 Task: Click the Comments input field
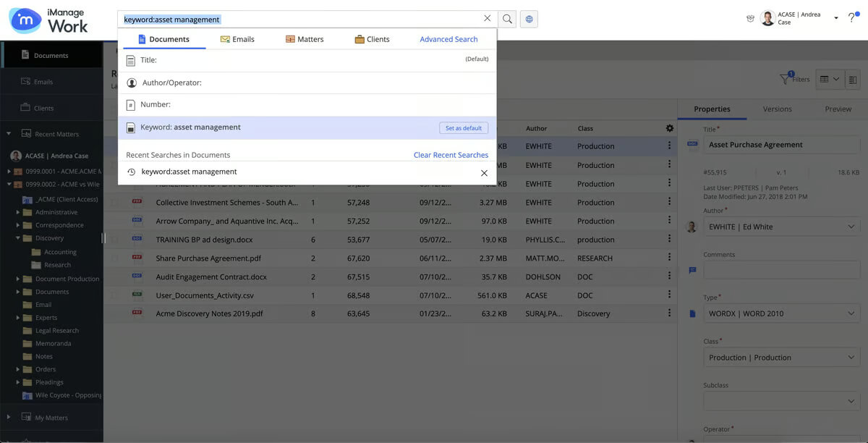click(781, 270)
